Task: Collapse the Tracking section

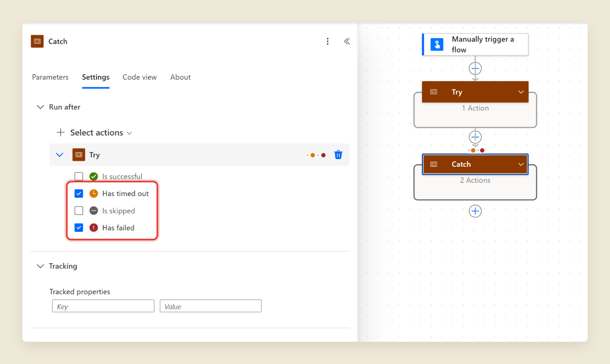Action: [40, 266]
